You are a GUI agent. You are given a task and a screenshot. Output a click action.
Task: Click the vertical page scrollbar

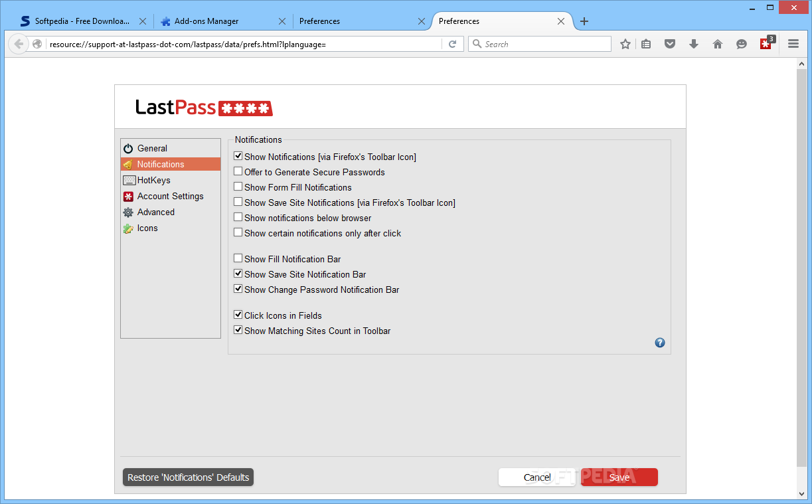click(x=802, y=268)
